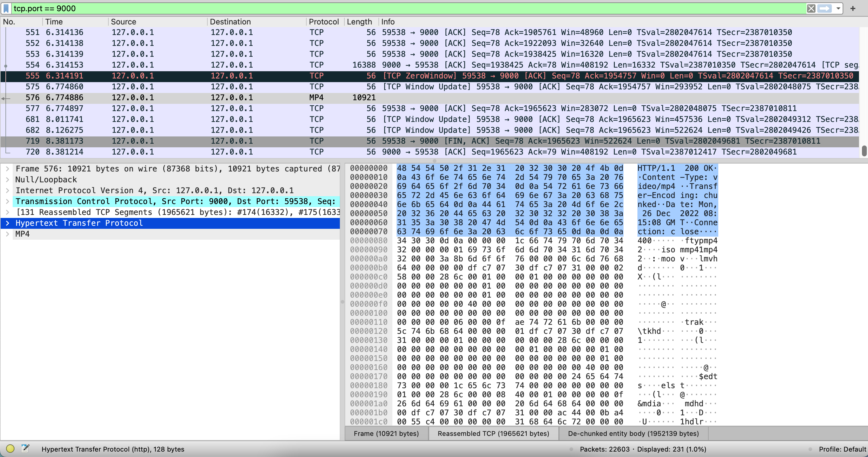Open capture file properties notepad icon
The width and height of the screenshot is (868, 457).
pos(25,449)
